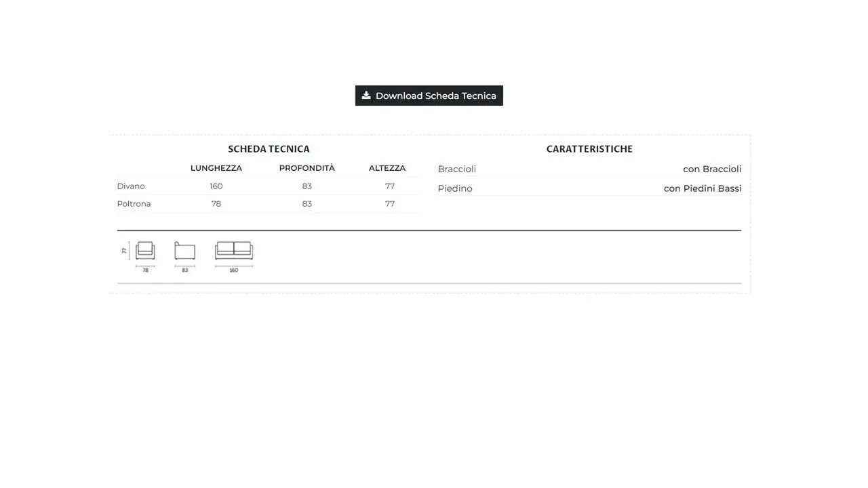Click the LUNGHEZZA column header
This screenshot has width=868, height=488.
point(216,168)
